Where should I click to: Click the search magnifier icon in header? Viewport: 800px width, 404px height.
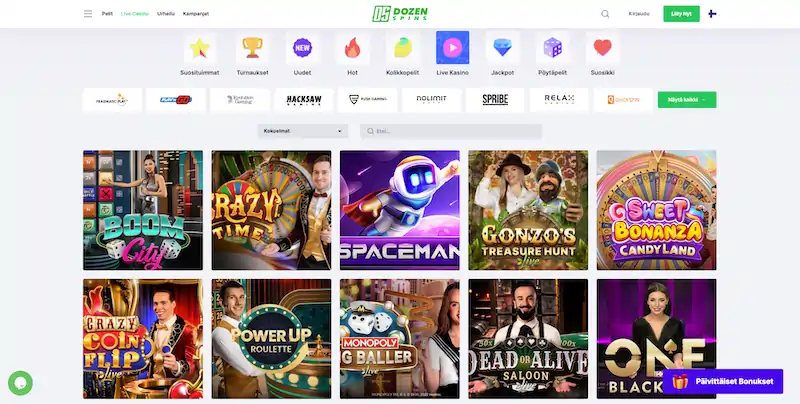click(605, 14)
